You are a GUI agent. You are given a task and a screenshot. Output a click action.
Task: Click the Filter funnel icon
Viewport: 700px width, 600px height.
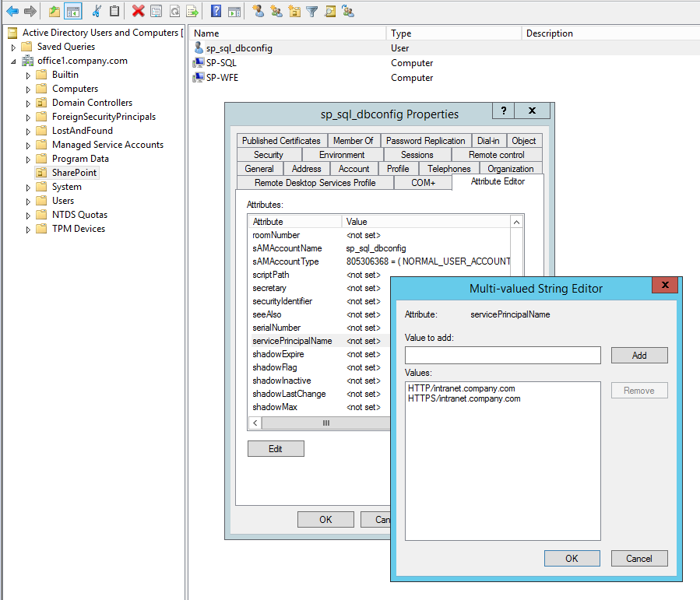coord(312,11)
